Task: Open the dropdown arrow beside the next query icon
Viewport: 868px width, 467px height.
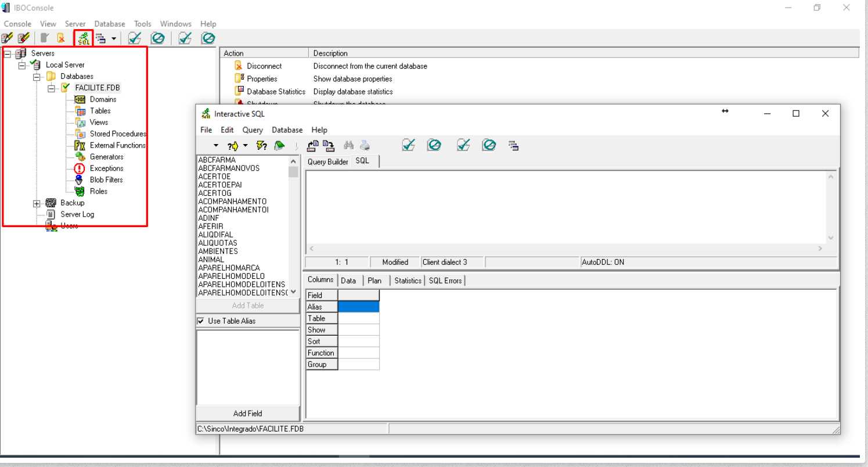Action: click(x=245, y=146)
